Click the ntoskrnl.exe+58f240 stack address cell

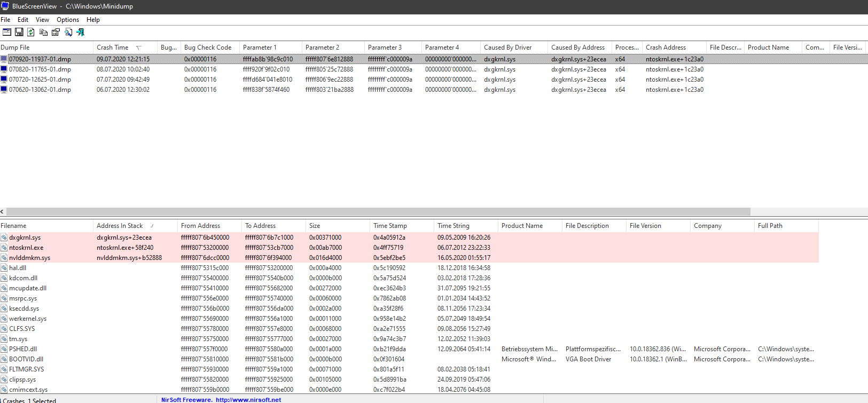[125, 248]
